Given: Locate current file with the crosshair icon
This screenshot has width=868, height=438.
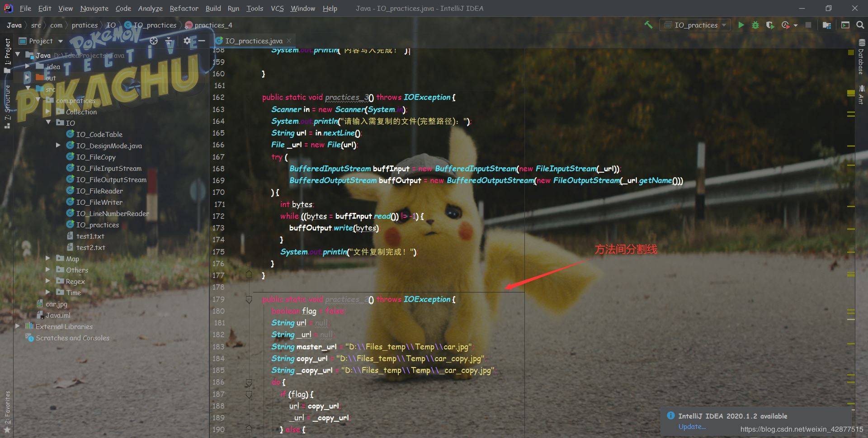Looking at the screenshot, I should [x=154, y=41].
